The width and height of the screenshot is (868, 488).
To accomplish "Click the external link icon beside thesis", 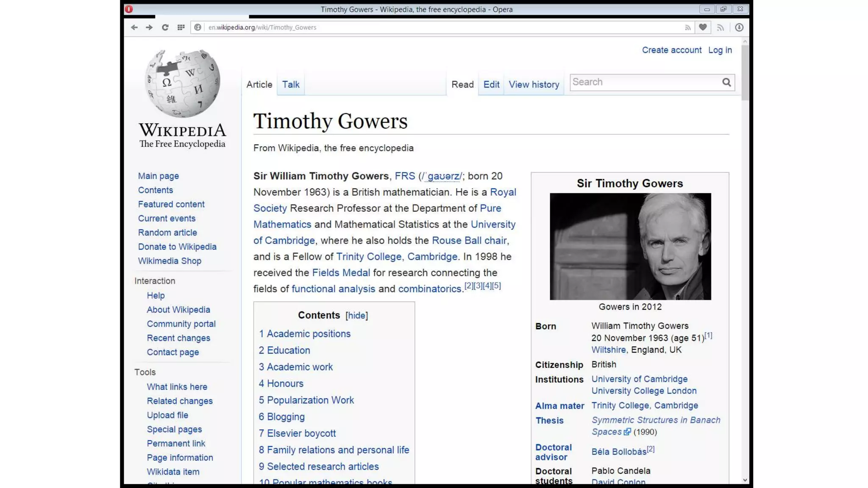I will coord(627,432).
